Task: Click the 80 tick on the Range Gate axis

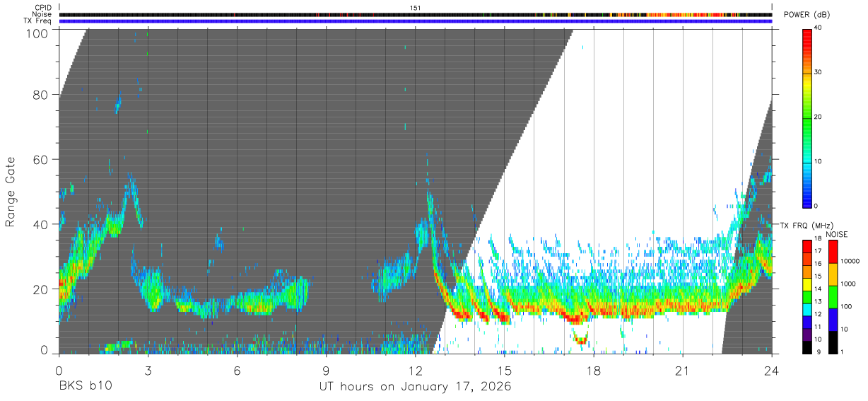Action: tap(40, 95)
